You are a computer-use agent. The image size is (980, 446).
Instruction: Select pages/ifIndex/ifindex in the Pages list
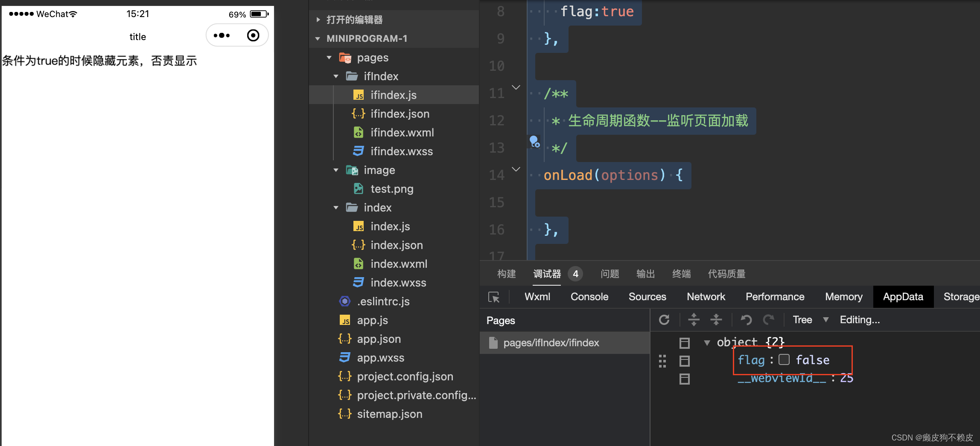pyautogui.click(x=551, y=342)
